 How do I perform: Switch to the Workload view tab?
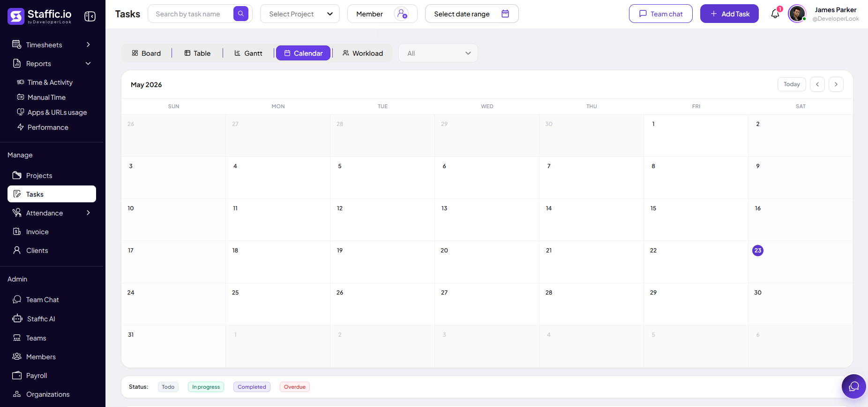(363, 53)
